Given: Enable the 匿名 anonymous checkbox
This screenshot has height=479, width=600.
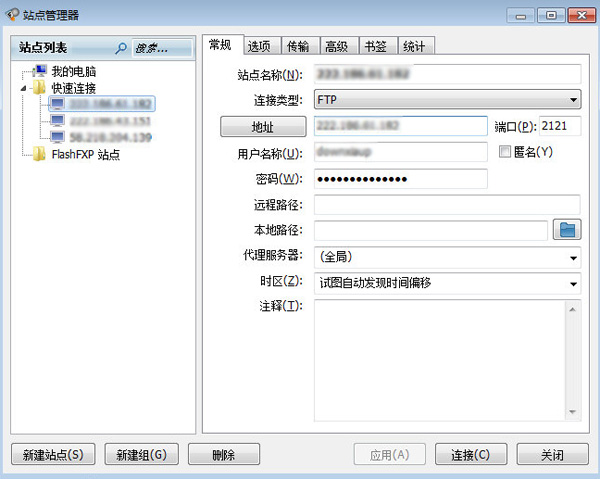Looking at the screenshot, I should point(506,152).
